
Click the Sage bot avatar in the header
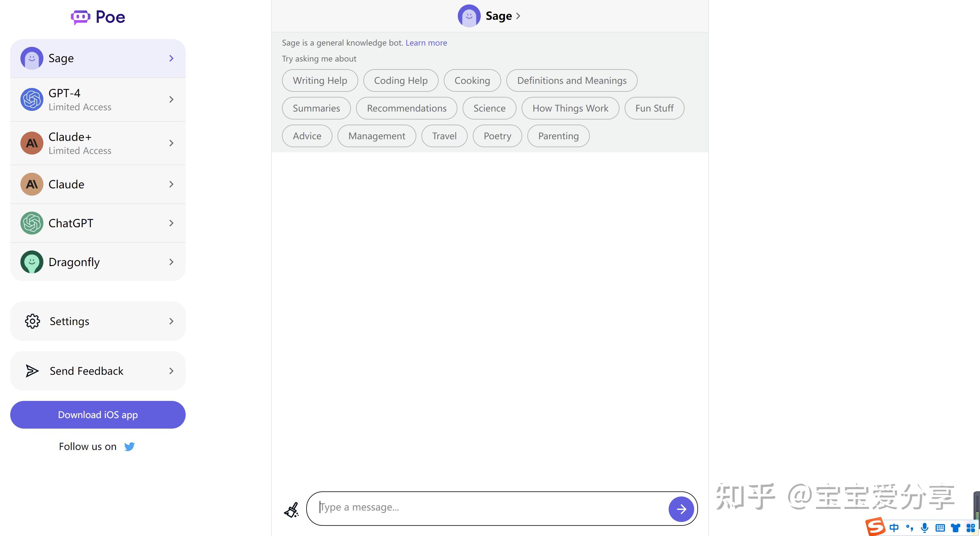pyautogui.click(x=469, y=16)
